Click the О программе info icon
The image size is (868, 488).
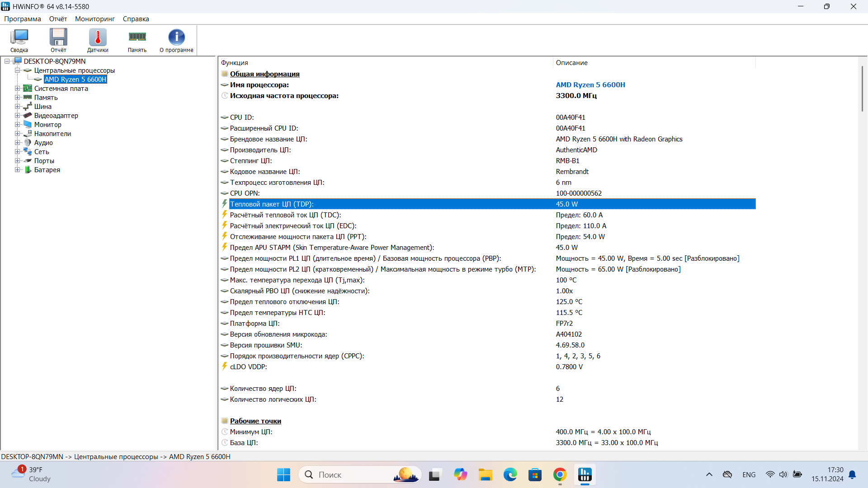(x=176, y=40)
